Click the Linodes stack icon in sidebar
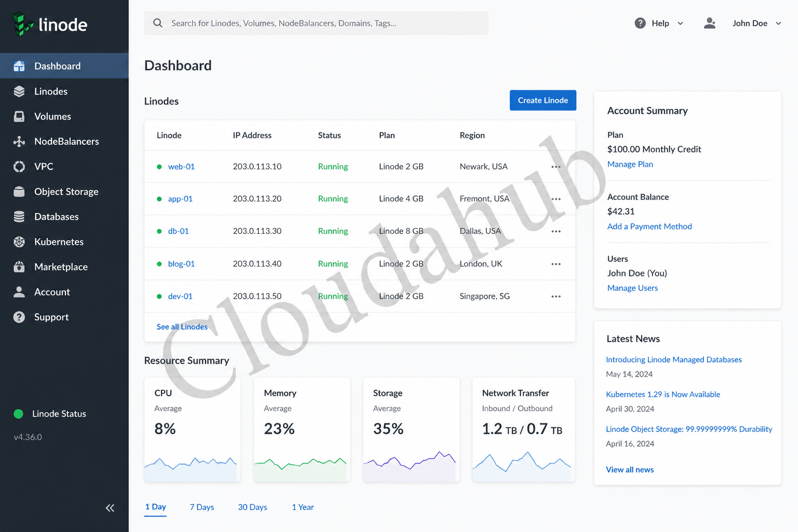Screen dimensions: 798x532 coord(19,91)
